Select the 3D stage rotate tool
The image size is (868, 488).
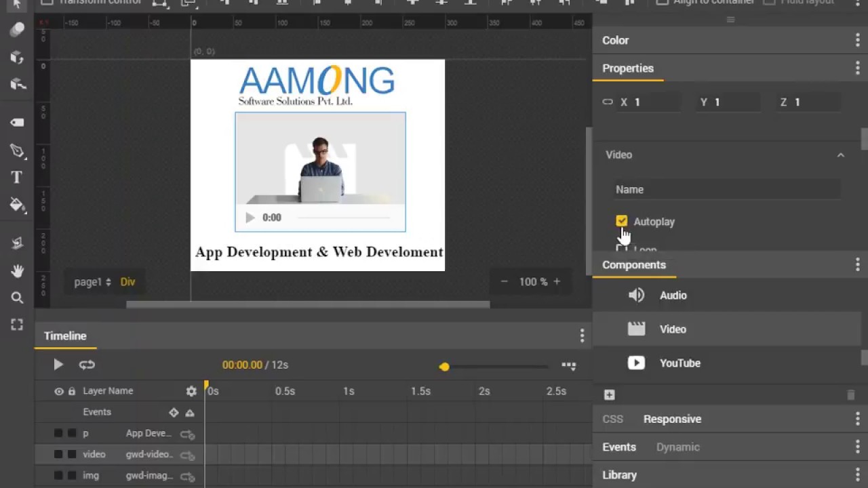[17, 84]
